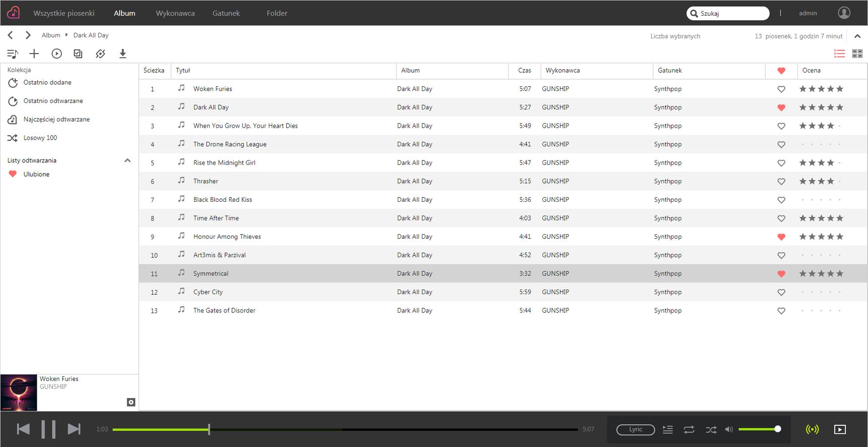Click the select all checkbox icon
The image size is (868, 447).
(78, 53)
